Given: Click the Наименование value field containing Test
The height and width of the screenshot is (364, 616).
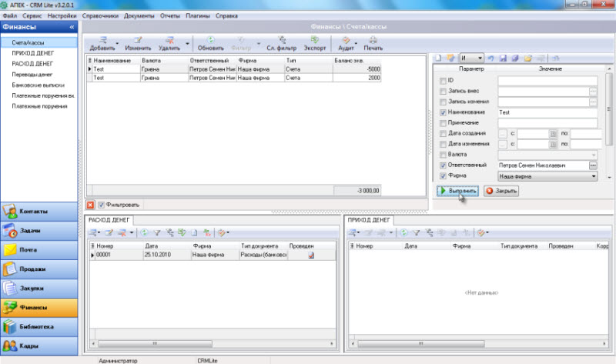Looking at the screenshot, I should click(547, 112).
